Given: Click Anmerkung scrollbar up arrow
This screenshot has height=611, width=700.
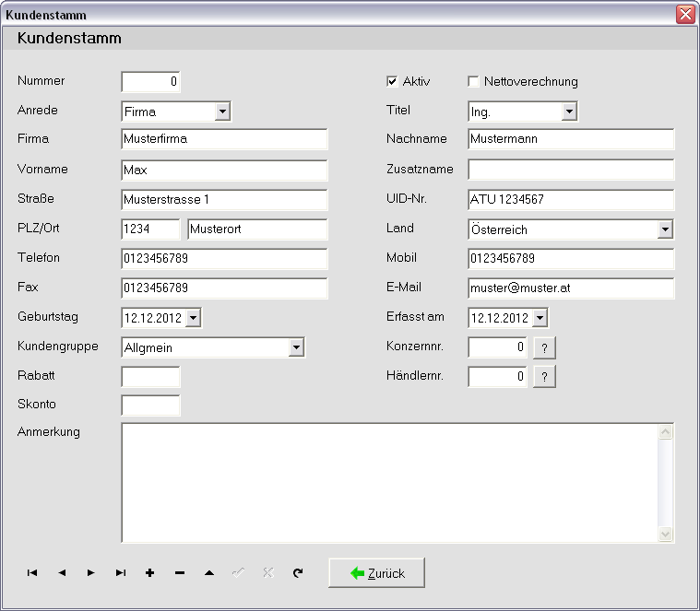Looking at the screenshot, I should pos(665,431).
